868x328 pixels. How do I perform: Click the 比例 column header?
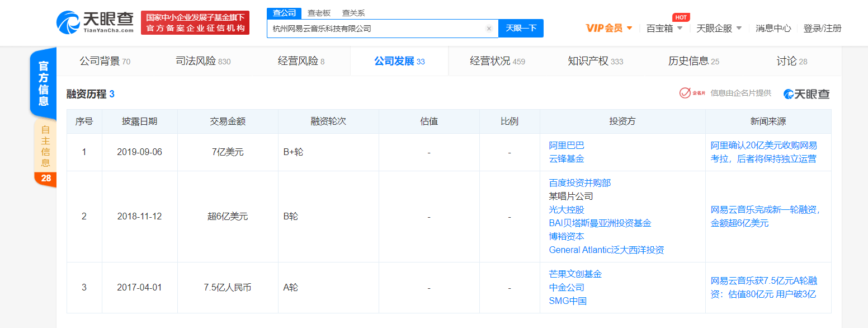coord(510,121)
